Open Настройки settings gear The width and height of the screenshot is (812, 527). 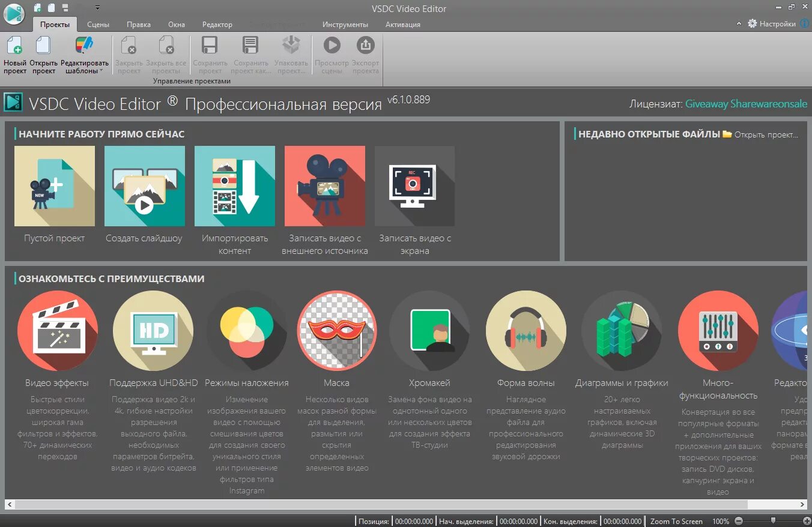[771, 24]
